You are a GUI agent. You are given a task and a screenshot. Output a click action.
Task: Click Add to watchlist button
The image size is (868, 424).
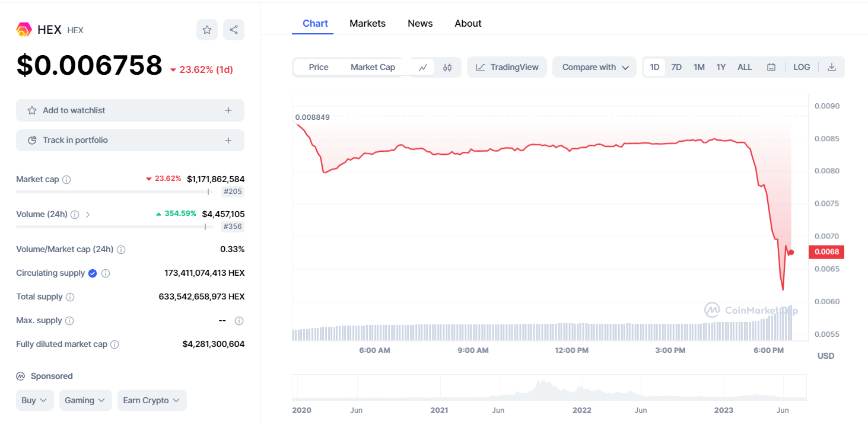tap(130, 110)
